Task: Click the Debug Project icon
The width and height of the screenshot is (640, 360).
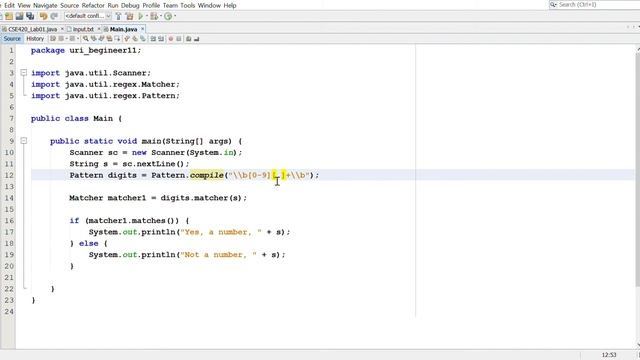Action: [154, 16]
